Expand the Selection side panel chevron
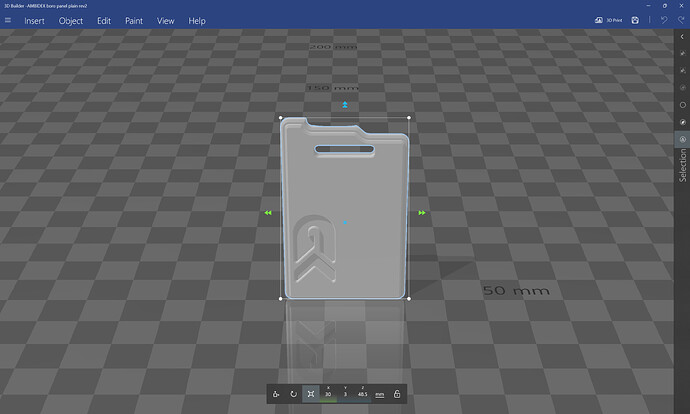The width and height of the screenshot is (690, 414). coord(682,37)
